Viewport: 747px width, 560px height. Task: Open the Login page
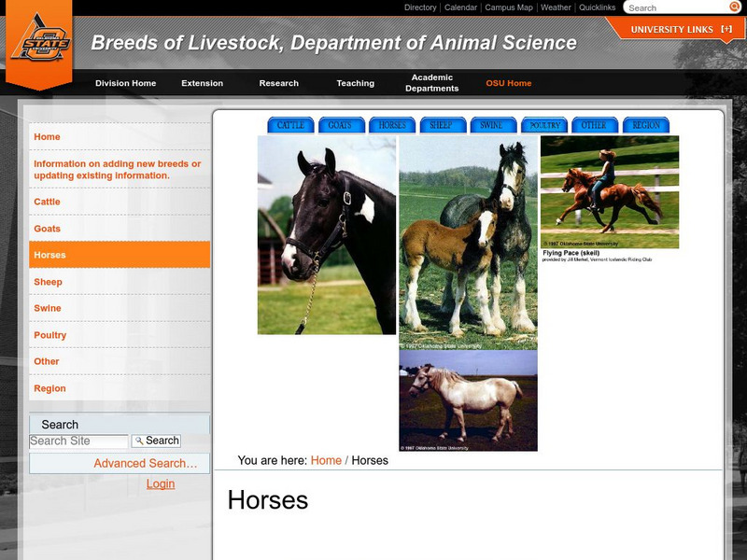point(161,483)
